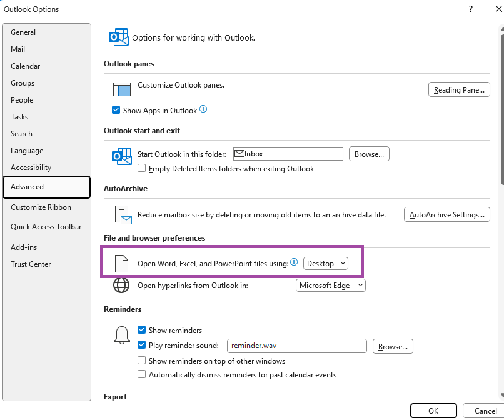The height and width of the screenshot is (420, 504).
Task: Click the scrollbar down arrow
Action: click(x=502, y=395)
